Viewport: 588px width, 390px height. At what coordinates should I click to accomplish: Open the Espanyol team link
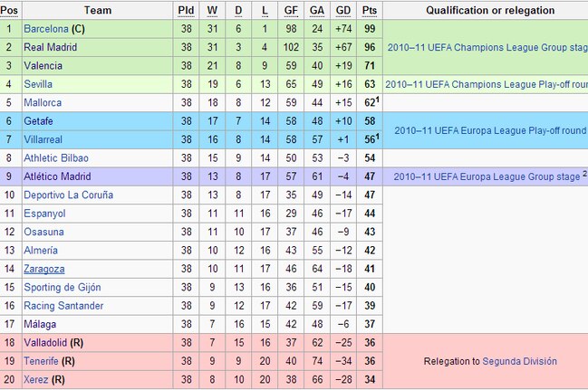pos(44,214)
